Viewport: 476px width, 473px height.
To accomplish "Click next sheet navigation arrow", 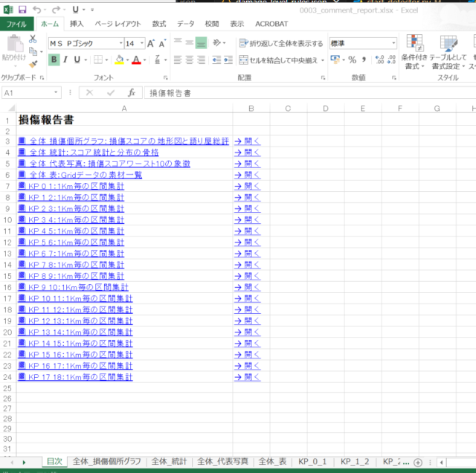I will point(24,463).
